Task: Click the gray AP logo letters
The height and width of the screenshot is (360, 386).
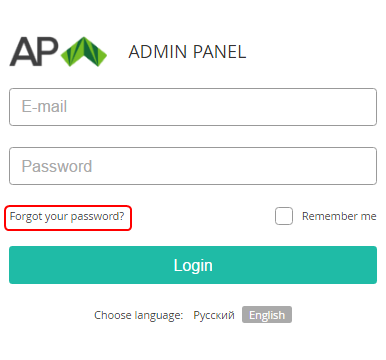Action: tap(34, 52)
